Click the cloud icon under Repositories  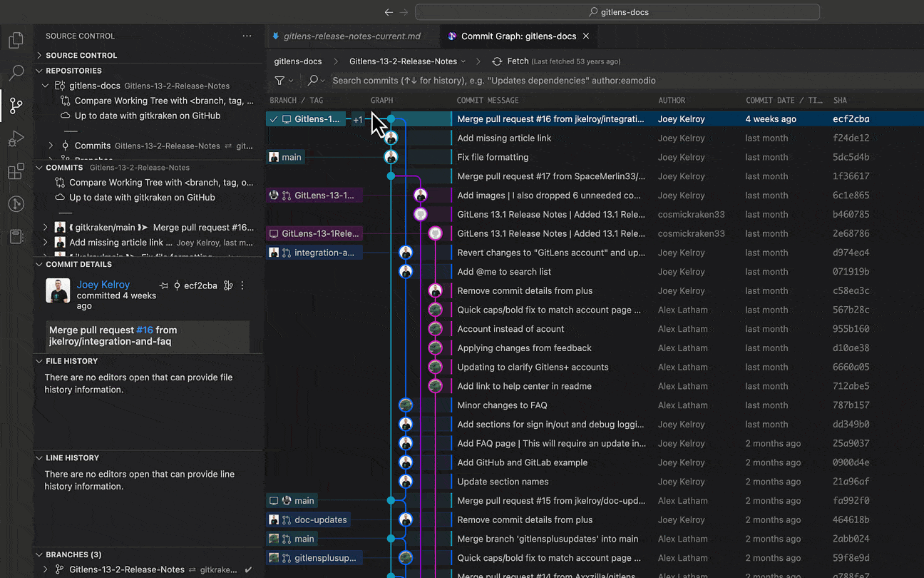[66, 116]
